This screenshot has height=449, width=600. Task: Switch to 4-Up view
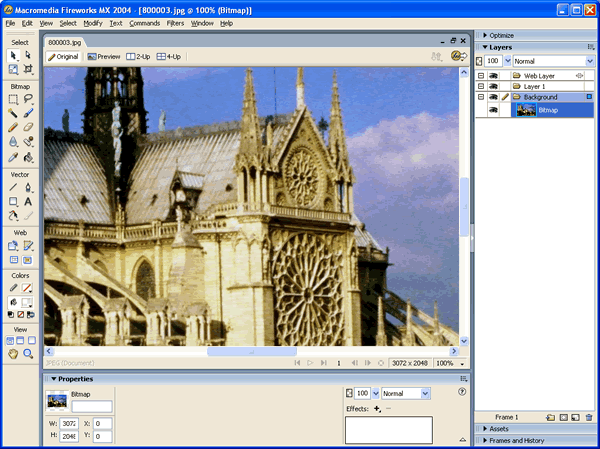pos(168,57)
